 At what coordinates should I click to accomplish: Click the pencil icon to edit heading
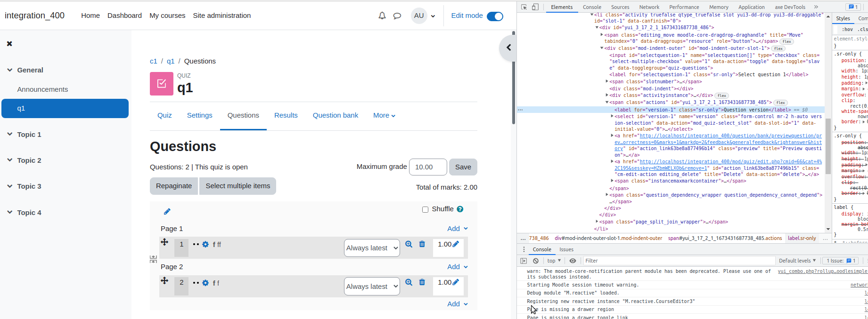(167, 212)
